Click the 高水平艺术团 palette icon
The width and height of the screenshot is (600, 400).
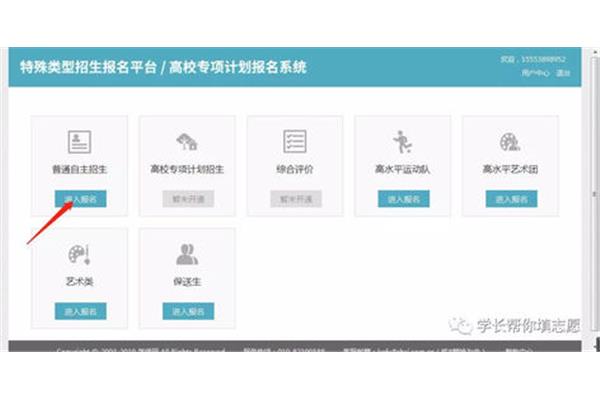(x=510, y=142)
